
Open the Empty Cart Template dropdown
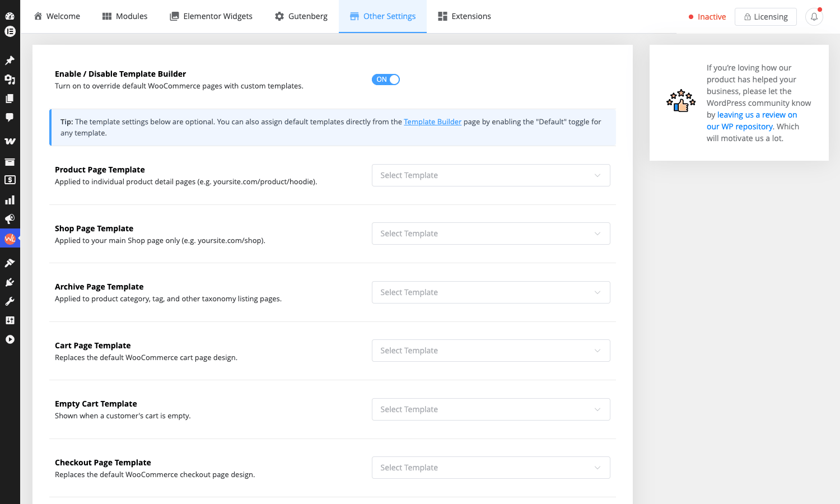point(491,409)
